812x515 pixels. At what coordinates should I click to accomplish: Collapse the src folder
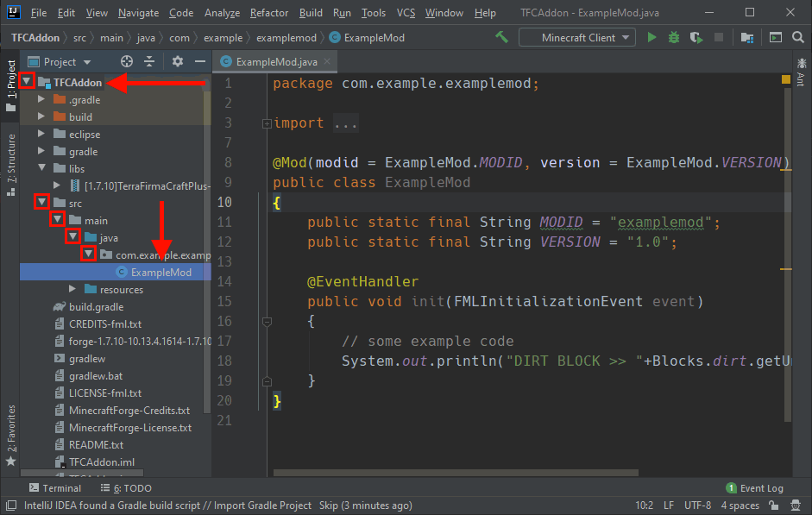(41, 202)
